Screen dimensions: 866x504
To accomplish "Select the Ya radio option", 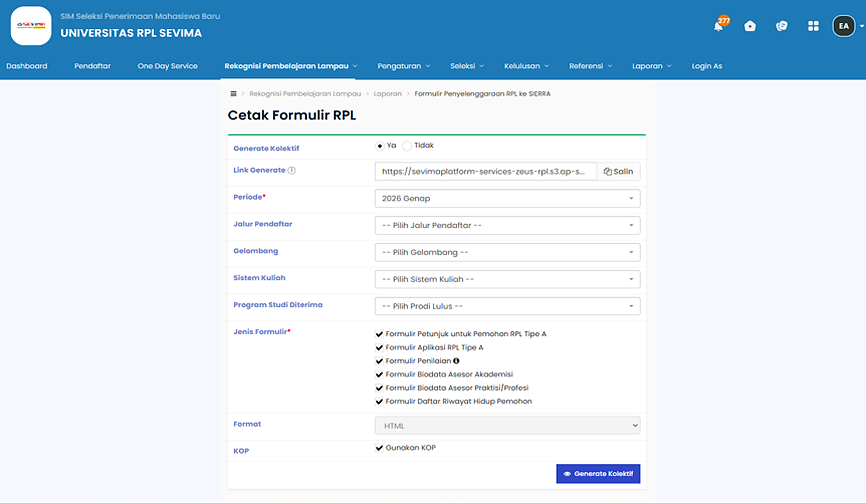I will [x=380, y=146].
